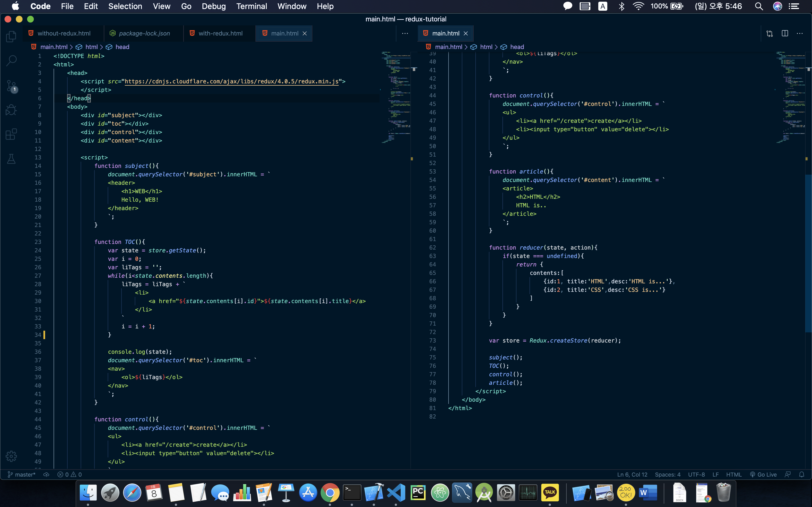Screen dimensions: 812x507
Task: Open the Debug view in the activity bar
Action: coord(11,110)
